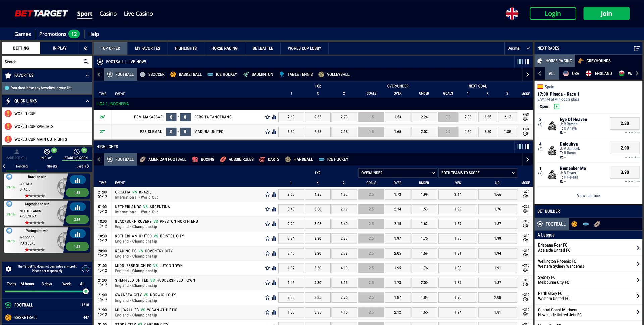Set time filter to 3 days

(47, 284)
